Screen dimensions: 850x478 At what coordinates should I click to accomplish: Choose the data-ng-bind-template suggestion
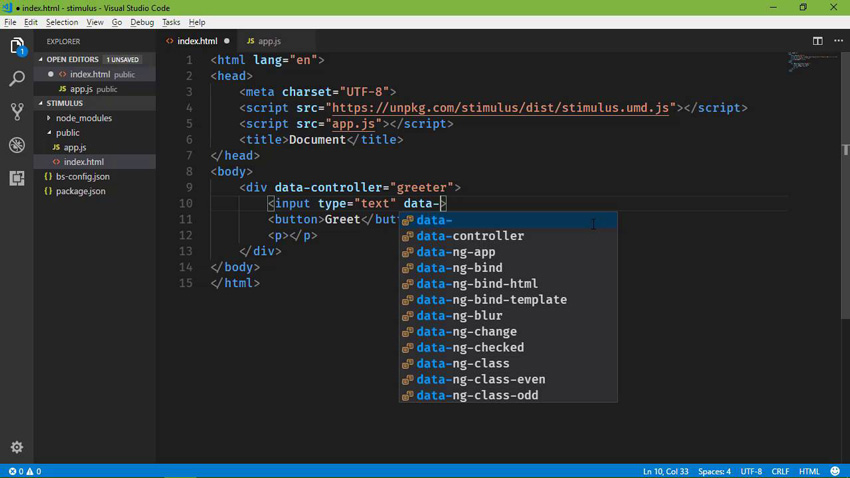[508, 300]
